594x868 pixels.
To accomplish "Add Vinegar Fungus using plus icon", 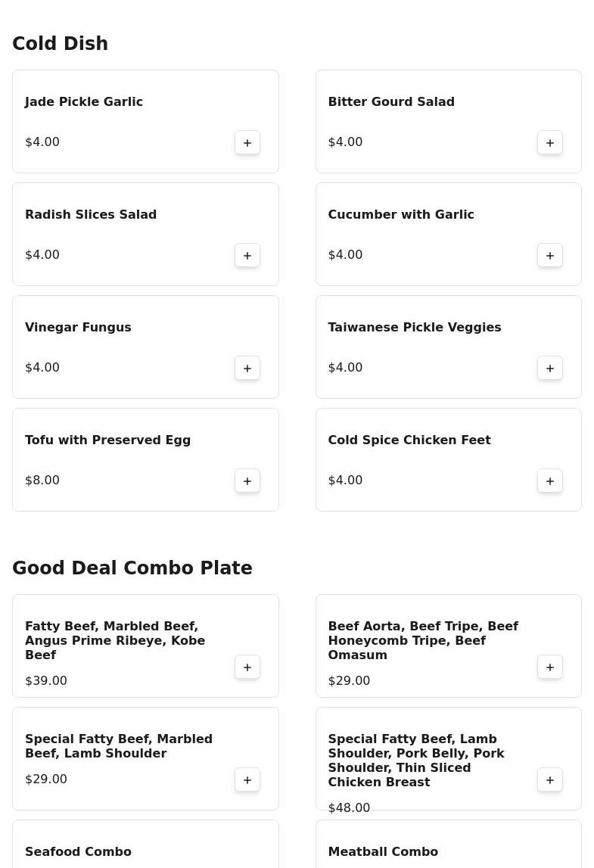I will click(247, 368).
